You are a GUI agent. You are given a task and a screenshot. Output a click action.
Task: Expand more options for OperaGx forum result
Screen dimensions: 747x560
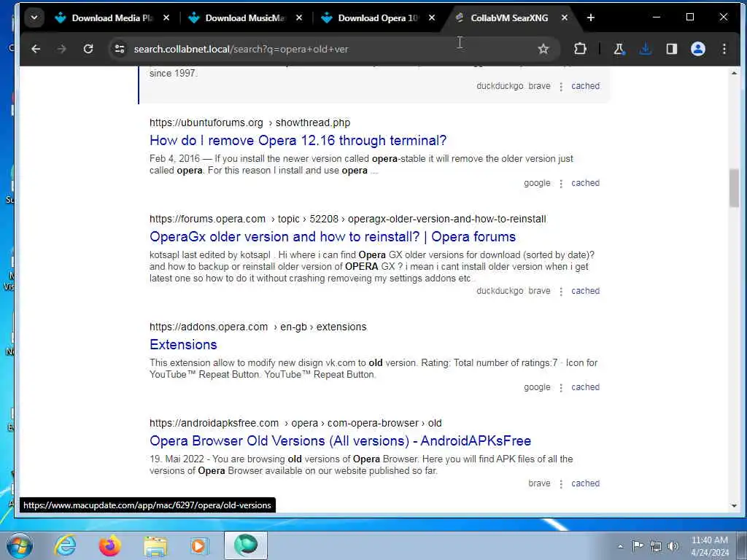point(561,292)
